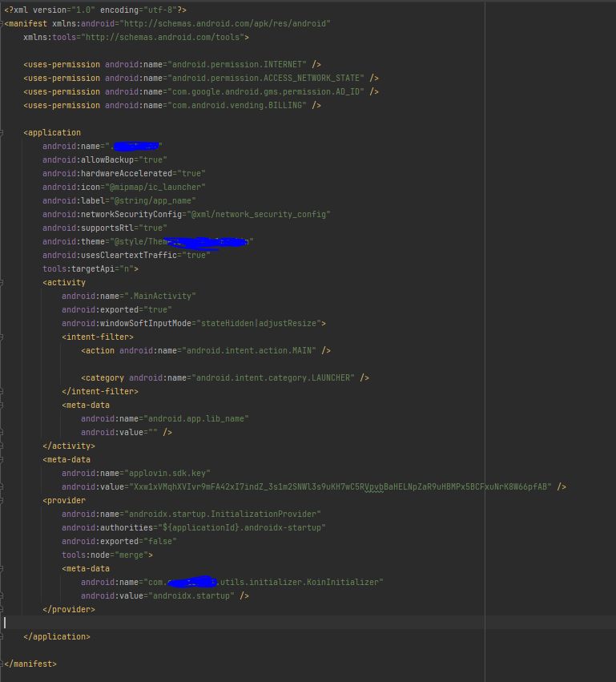Click the android:value="androidx.startup" attribute
This screenshot has height=682, width=616.
click(x=158, y=596)
